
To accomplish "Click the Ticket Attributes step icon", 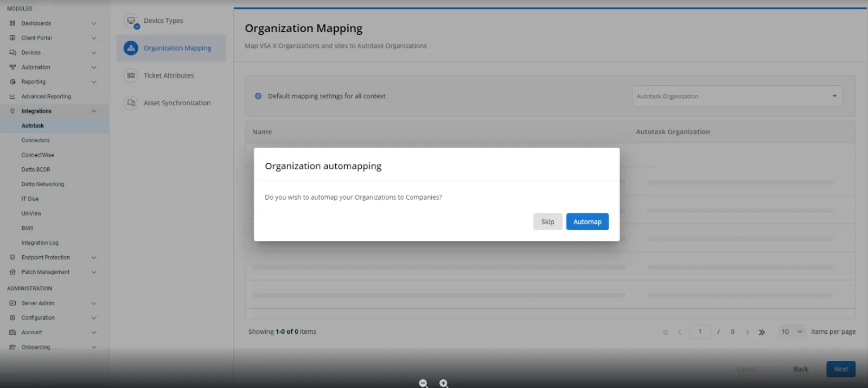I will [131, 75].
